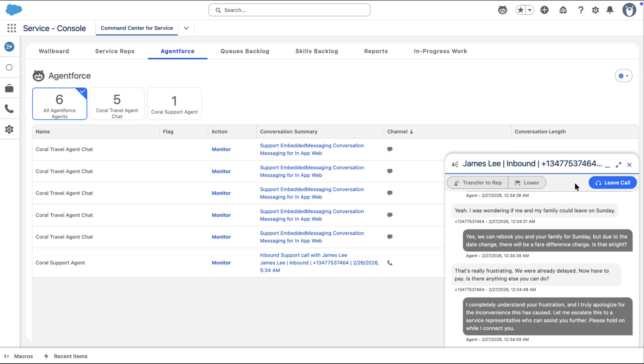Screen dimensions: 644x364
Task: Open the App Launcher grid
Action: [11, 28]
